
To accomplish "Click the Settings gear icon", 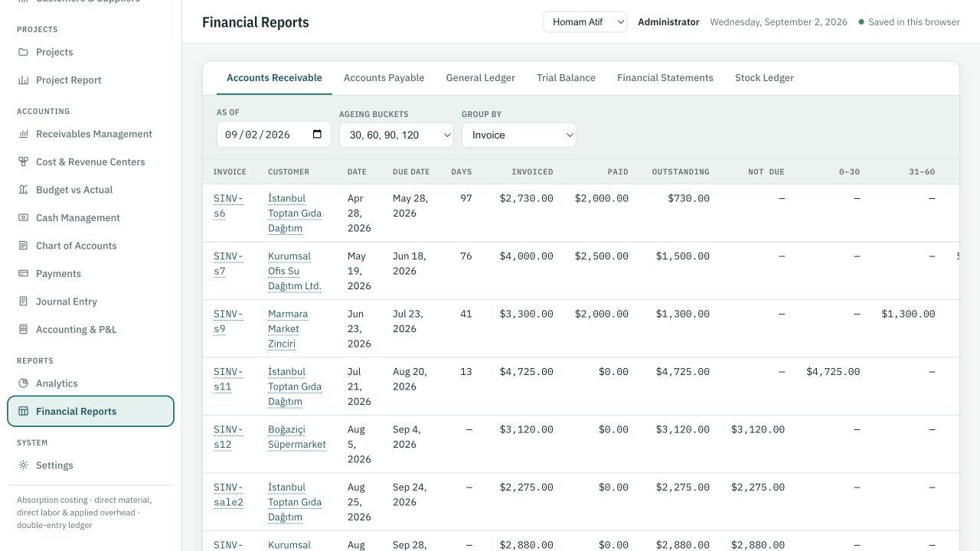I will pos(23,465).
